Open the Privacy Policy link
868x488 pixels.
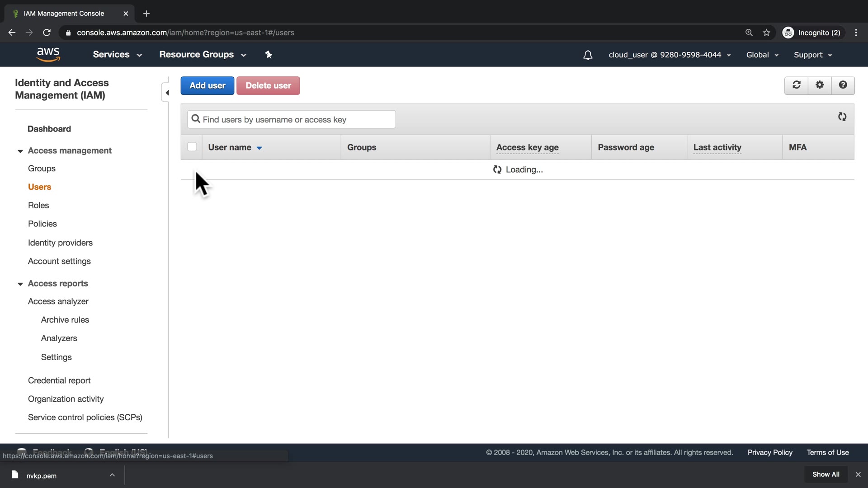[769, 452]
